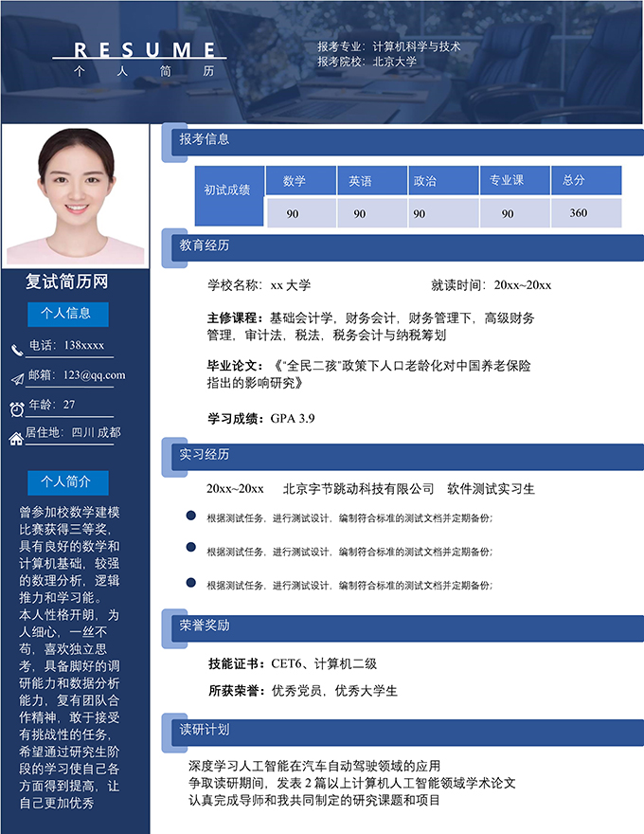Click 报考专业: 计算机科学与技术 text
Image resolution: width=644 pixels, height=834 pixels.
pos(389,46)
